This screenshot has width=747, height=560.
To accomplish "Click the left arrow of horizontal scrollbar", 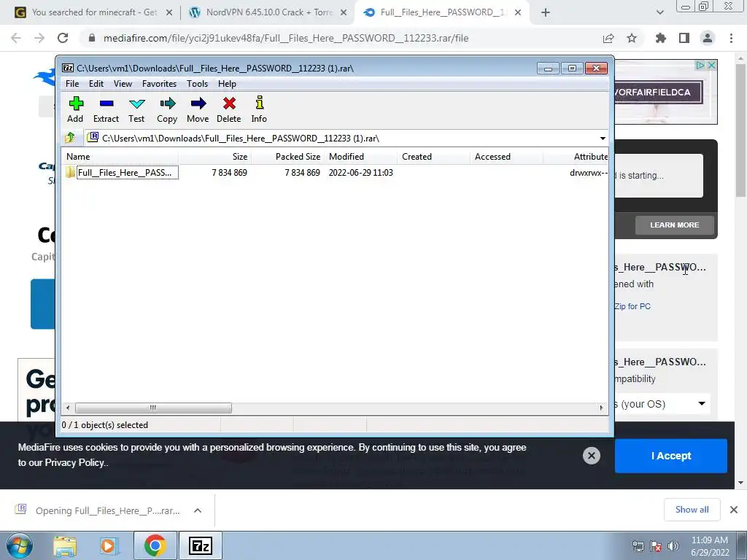I will point(68,408).
